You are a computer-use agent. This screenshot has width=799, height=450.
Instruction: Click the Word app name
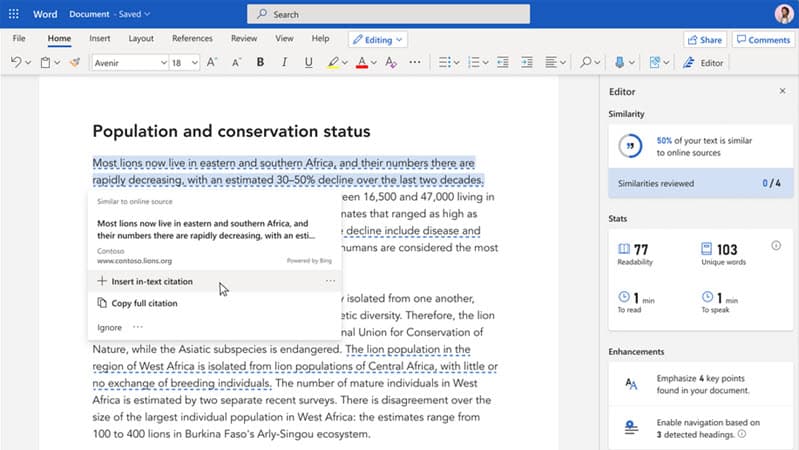point(45,14)
